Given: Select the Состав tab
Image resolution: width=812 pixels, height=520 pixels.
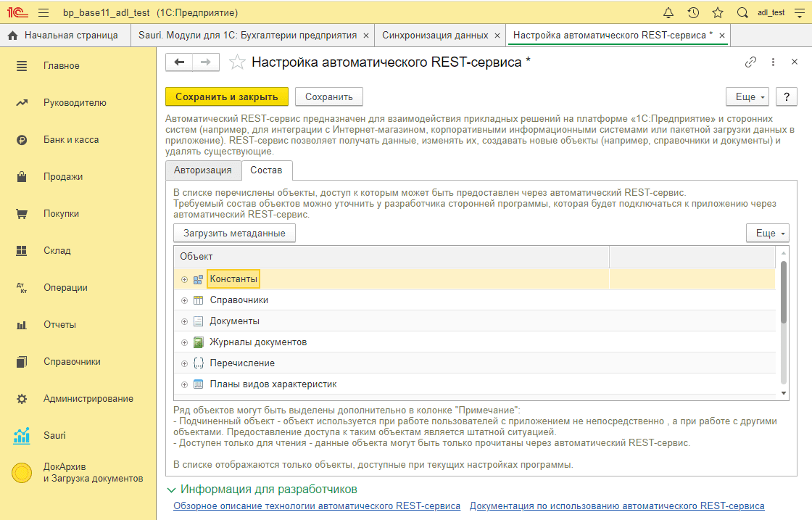Looking at the screenshot, I should 267,170.
